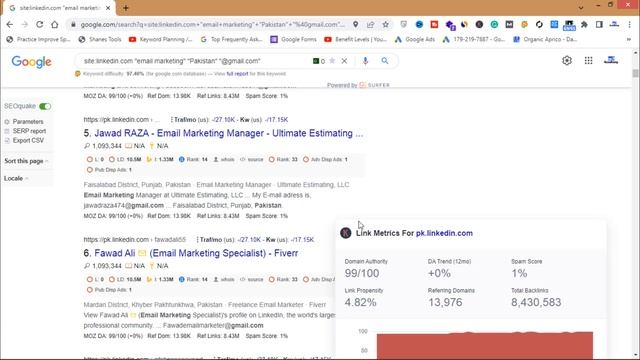Toggle the SEOquake switch
Screen dimensions: 640x360
pos(45,106)
